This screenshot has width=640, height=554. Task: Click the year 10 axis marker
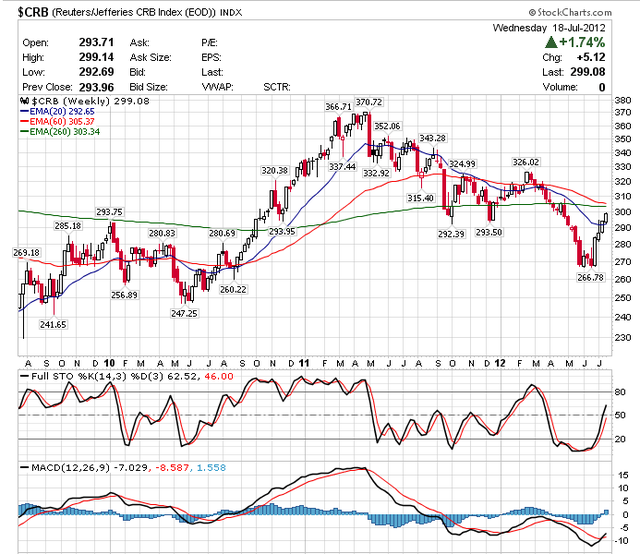(x=109, y=363)
